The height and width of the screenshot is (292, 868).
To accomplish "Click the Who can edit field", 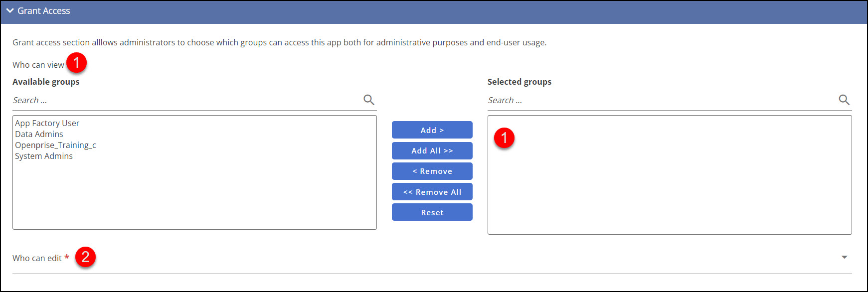I will point(432,258).
